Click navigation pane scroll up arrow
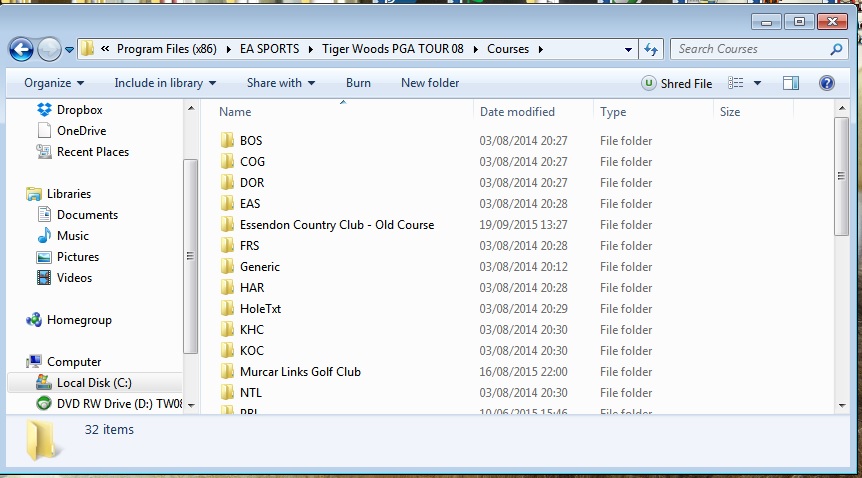 [x=191, y=108]
